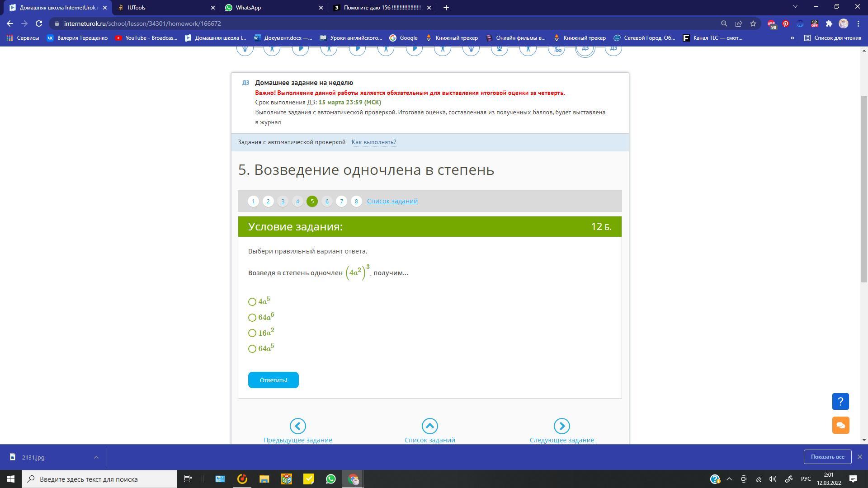Open the orange chat support icon

click(x=840, y=425)
